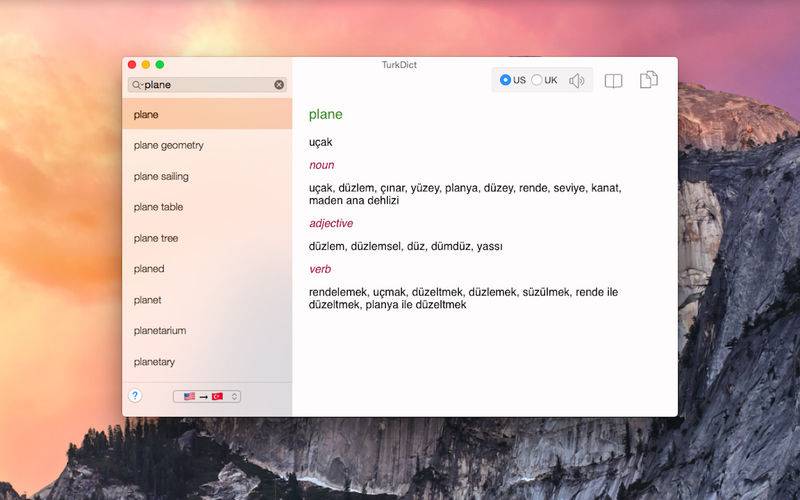This screenshot has height=500, width=800.
Task: Open the book view icon
Action: (x=613, y=81)
